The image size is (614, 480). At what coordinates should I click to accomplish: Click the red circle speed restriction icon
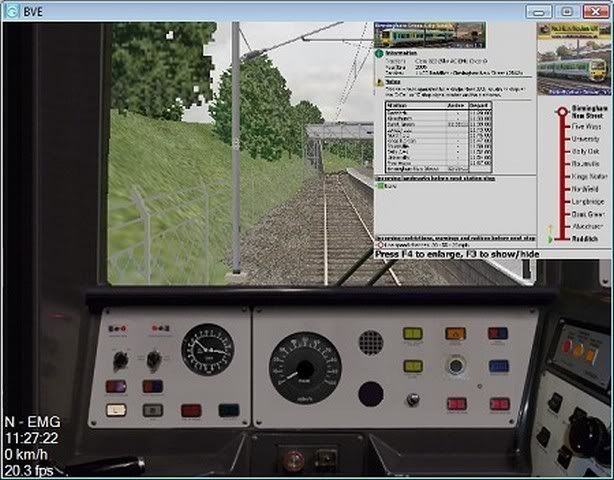click(379, 245)
